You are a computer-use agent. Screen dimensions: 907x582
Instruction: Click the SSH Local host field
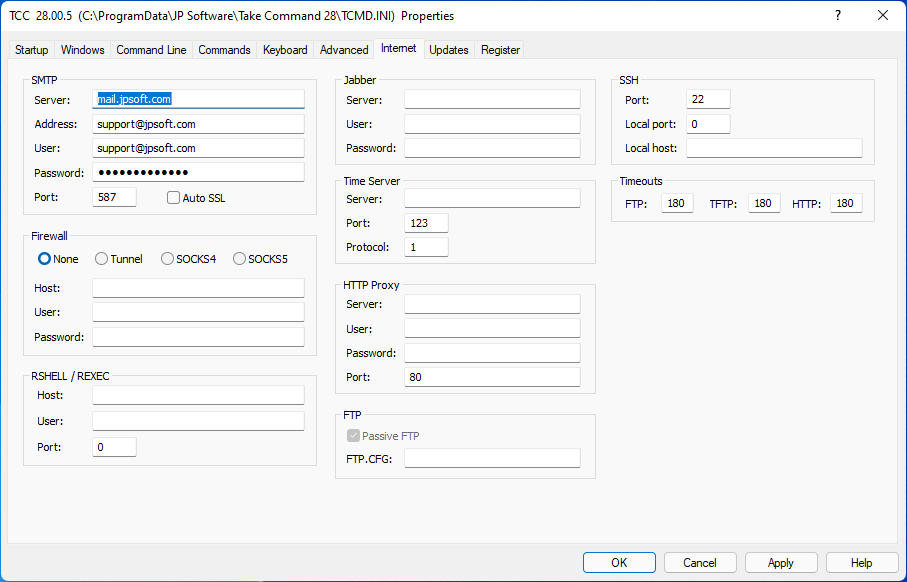pos(775,148)
